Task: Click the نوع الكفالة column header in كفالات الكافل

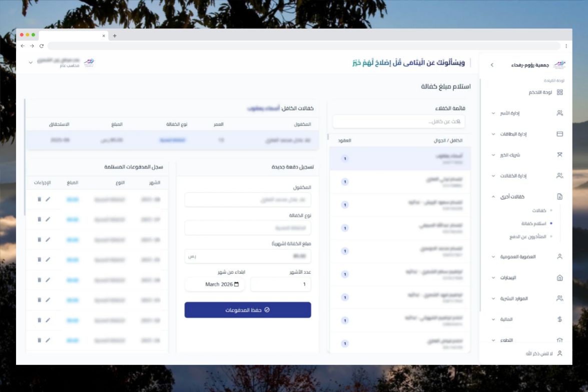Action: pyautogui.click(x=177, y=124)
